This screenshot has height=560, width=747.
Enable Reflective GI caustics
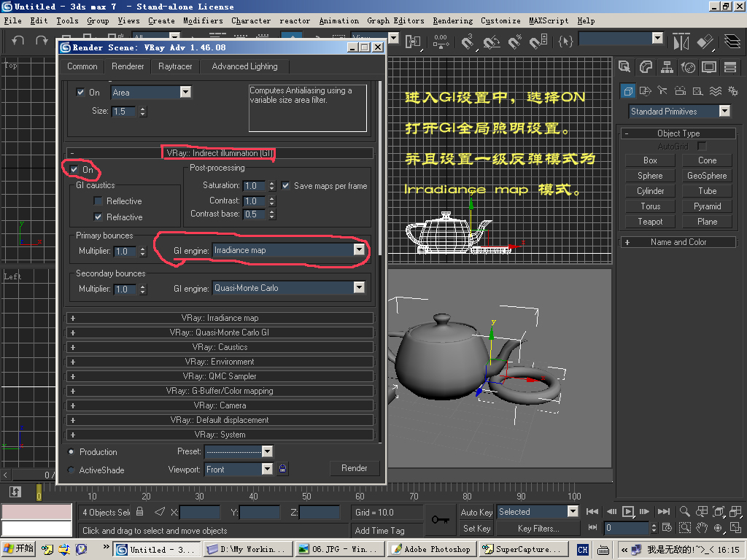(98, 201)
